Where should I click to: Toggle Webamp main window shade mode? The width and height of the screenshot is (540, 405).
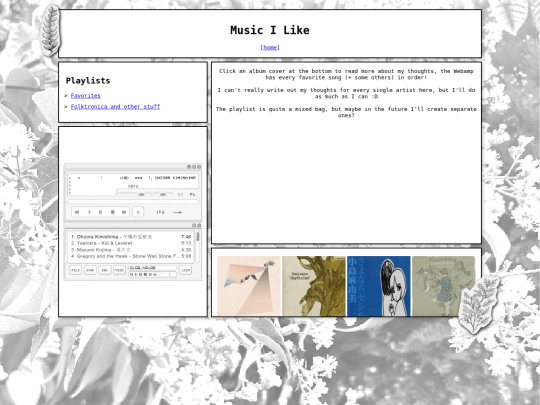(194, 167)
